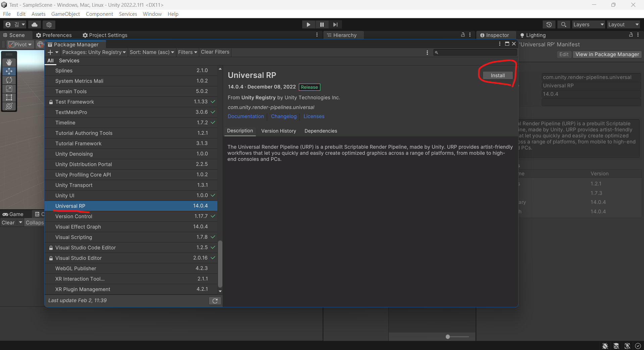This screenshot has width=644, height=350.
Task: Select the TextMeshPro package row
Action: tap(131, 112)
